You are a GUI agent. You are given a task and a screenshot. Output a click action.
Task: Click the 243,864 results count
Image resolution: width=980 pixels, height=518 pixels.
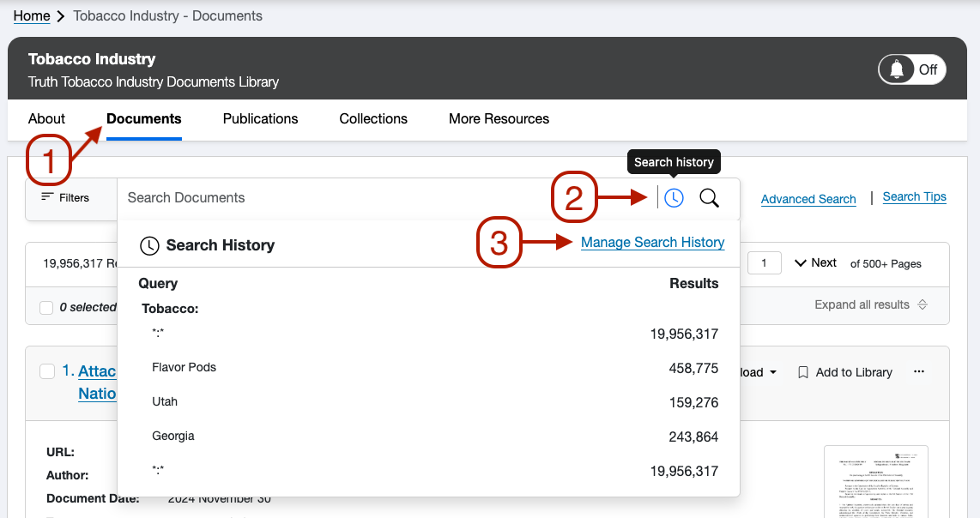point(693,437)
